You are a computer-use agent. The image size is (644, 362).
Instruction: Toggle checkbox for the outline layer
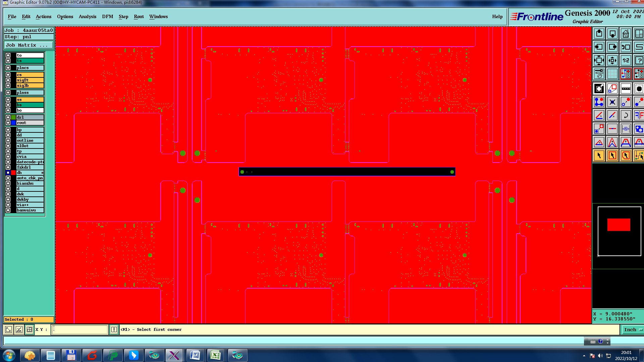click(x=8, y=140)
